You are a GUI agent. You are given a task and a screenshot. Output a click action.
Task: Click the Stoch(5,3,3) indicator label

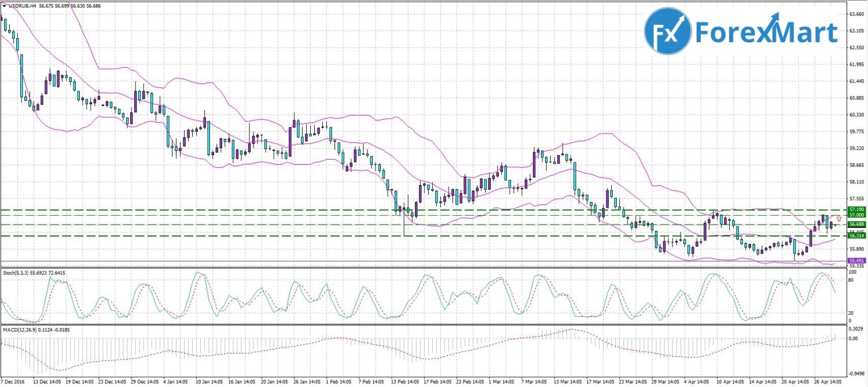[x=17, y=271]
